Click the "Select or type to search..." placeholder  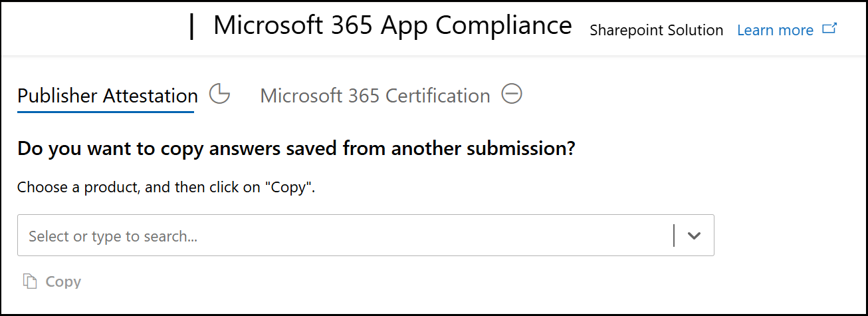(x=113, y=236)
